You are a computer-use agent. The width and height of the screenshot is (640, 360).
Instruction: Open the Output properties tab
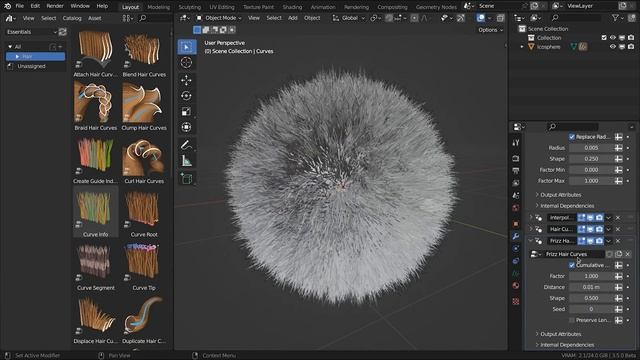click(516, 171)
